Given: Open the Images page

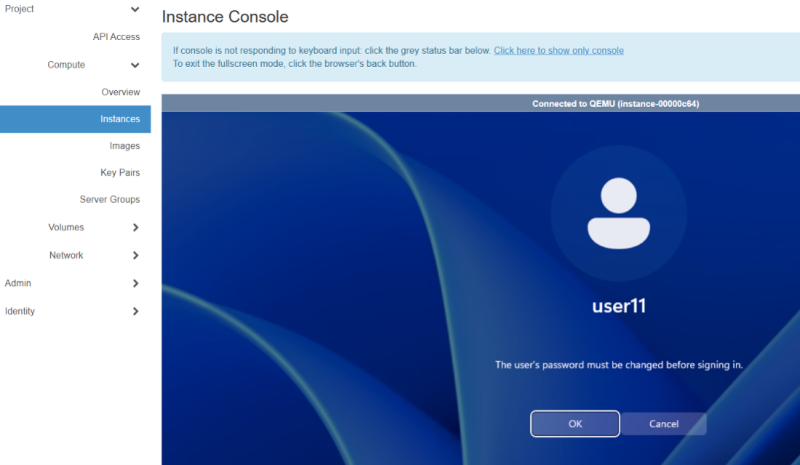Looking at the screenshot, I should click(x=124, y=146).
